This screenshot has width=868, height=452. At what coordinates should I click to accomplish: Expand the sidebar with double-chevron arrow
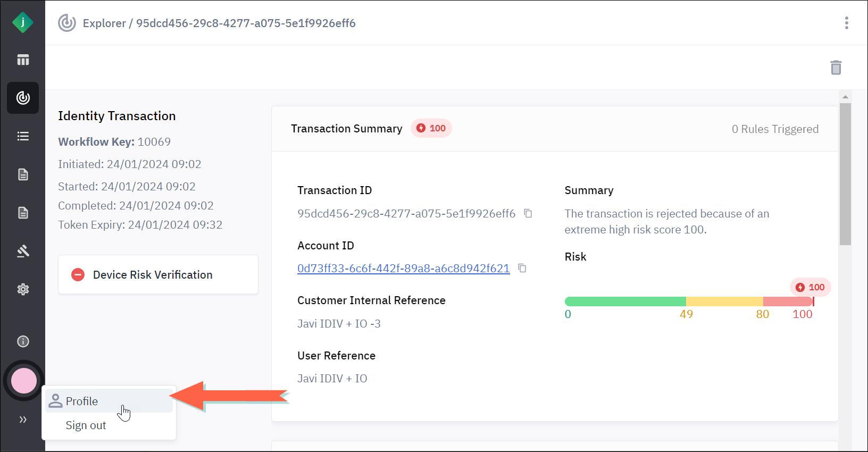pyautogui.click(x=23, y=420)
